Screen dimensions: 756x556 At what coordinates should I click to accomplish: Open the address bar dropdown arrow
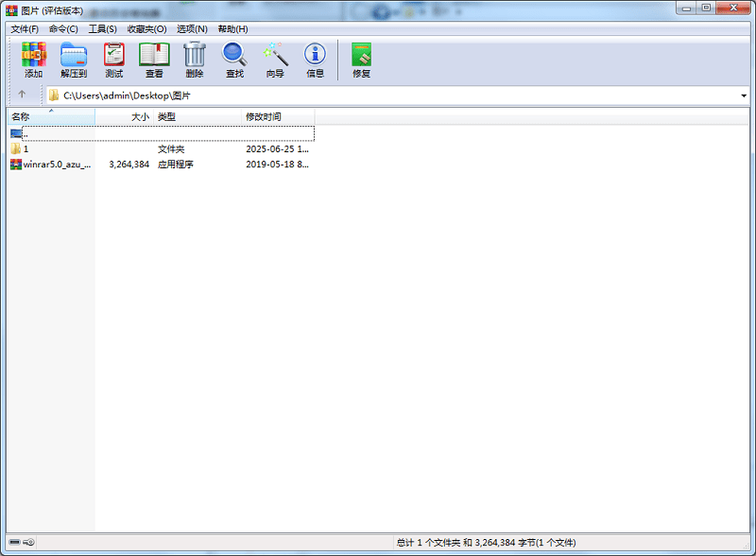pyautogui.click(x=746, y=95)
